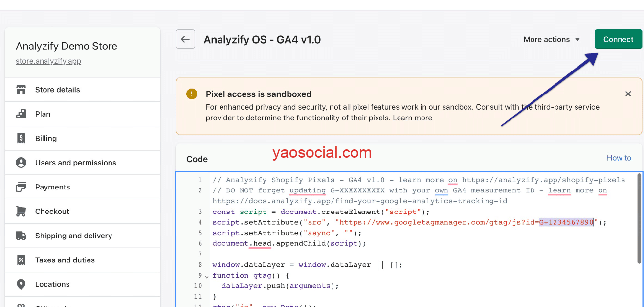Viewport: 644px width, 307px height.
Task: Open the store.analyzify.app store link
Action: pyautogui.click(x=48, y=61)
